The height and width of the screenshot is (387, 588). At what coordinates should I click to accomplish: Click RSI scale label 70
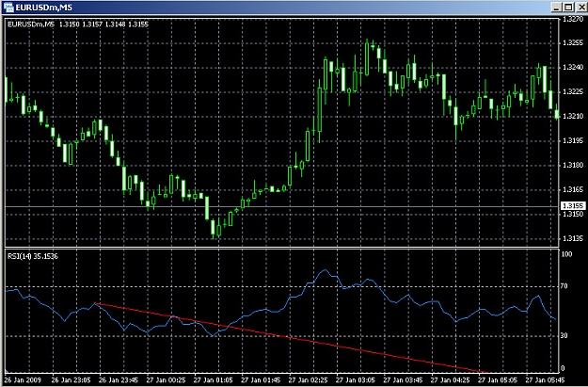tap(564, 286)
